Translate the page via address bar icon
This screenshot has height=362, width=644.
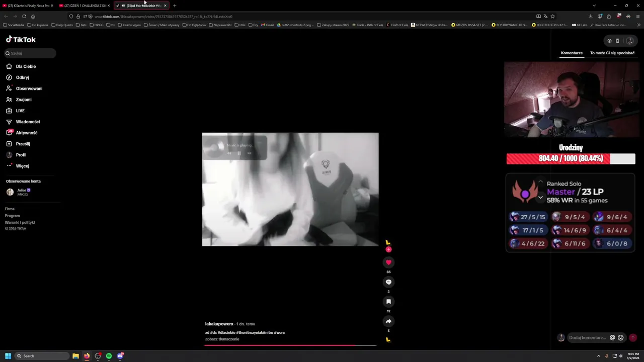[x=545, y=16]
